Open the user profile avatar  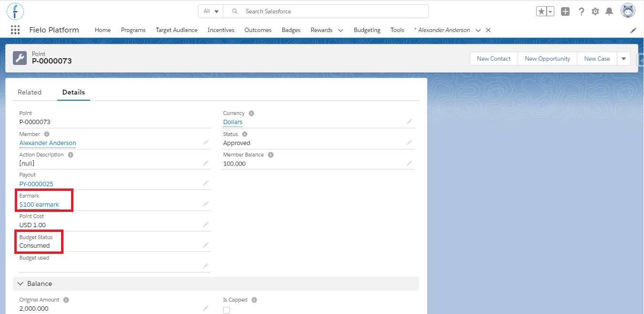tap(628, 11)
